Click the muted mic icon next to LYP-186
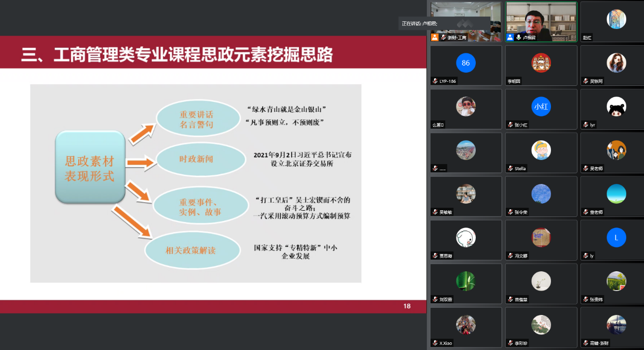Image resolution: width=644 pixels, height=350 pixels. point(435,81)
